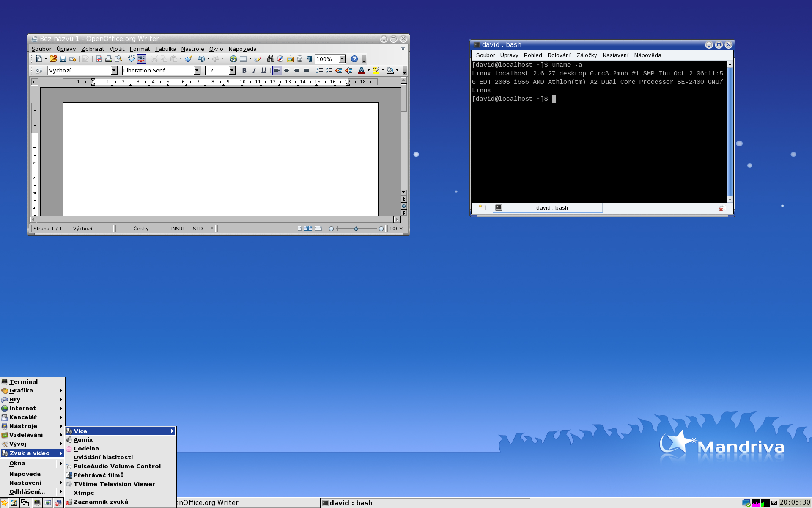Toggle Bold formatting
Image resolution: width=812 pixels, height=508 pixels.
point(244,70)
